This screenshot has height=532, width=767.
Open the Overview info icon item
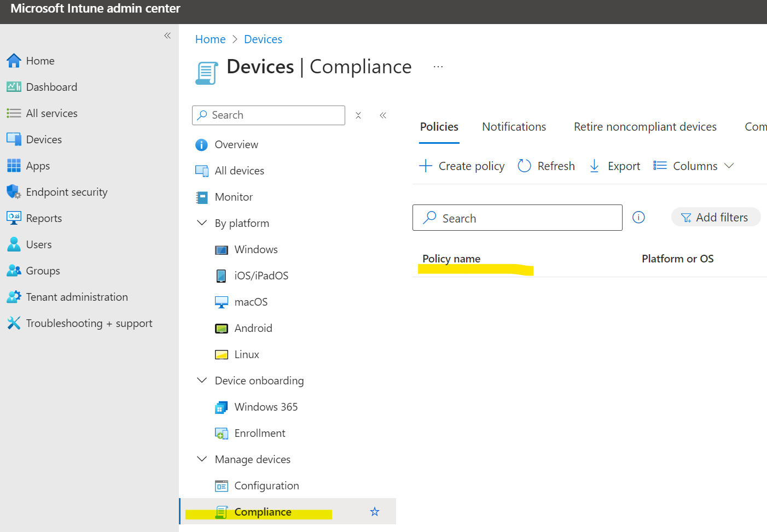tap(202, 144)
